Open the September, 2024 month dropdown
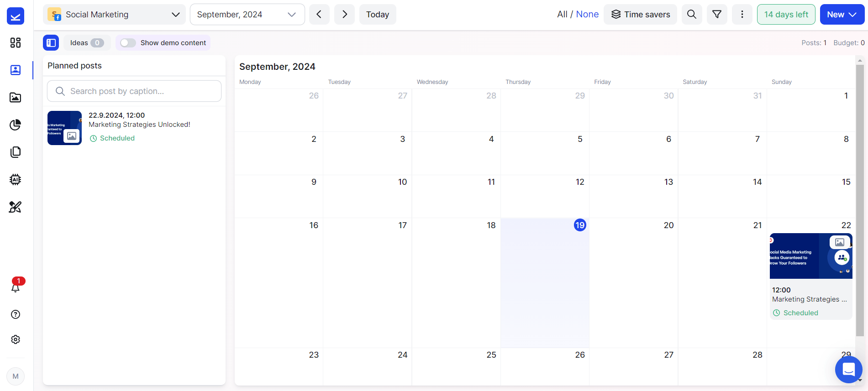Image resolution: width=868 pixels, height=391 pixels. point(247,15)
